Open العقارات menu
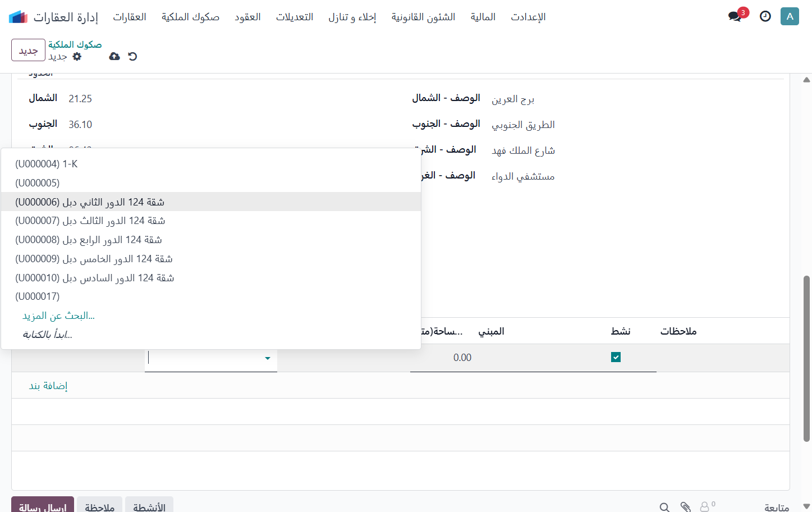The height and width of the screenshot is (512, 812). 130,17
